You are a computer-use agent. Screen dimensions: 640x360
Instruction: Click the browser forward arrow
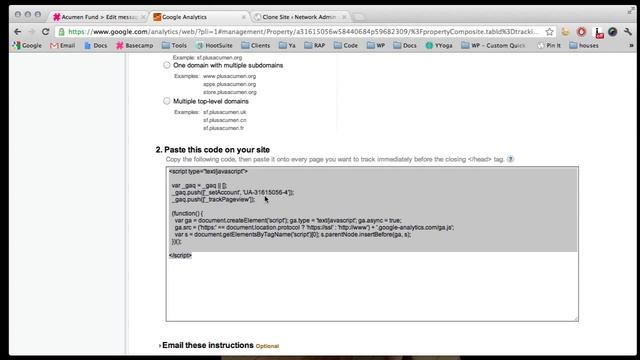[x=31, y=31]
